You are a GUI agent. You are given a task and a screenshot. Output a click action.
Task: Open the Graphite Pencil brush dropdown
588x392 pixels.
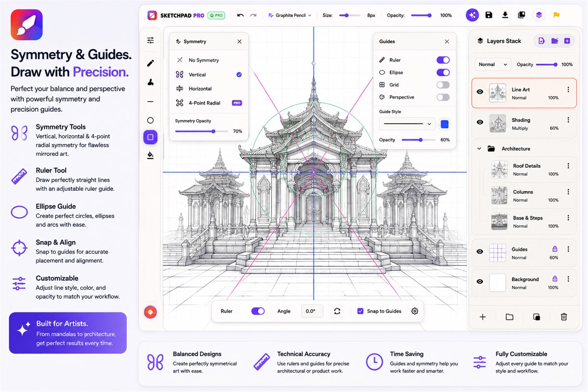[290, 15]
